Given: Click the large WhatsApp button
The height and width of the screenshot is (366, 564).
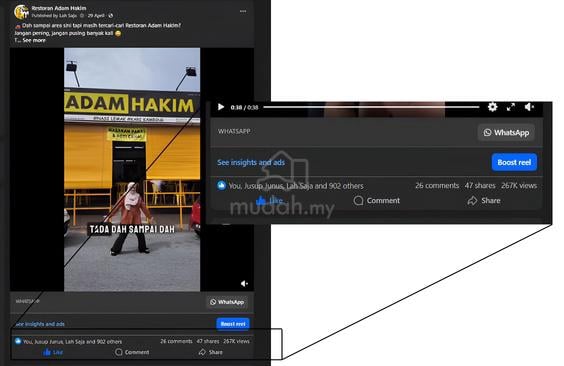Looking at the screenshot, I should [x=506, y=133].
